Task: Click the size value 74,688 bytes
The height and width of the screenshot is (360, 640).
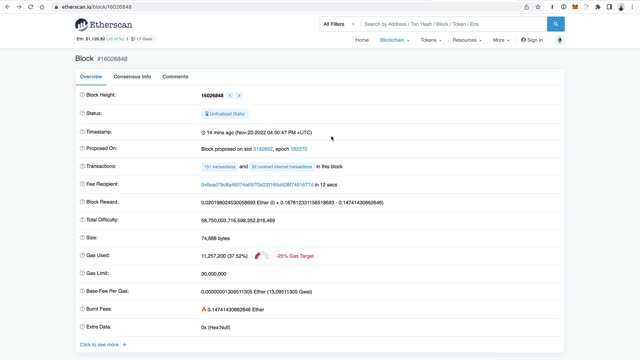Action: (216, 238)
